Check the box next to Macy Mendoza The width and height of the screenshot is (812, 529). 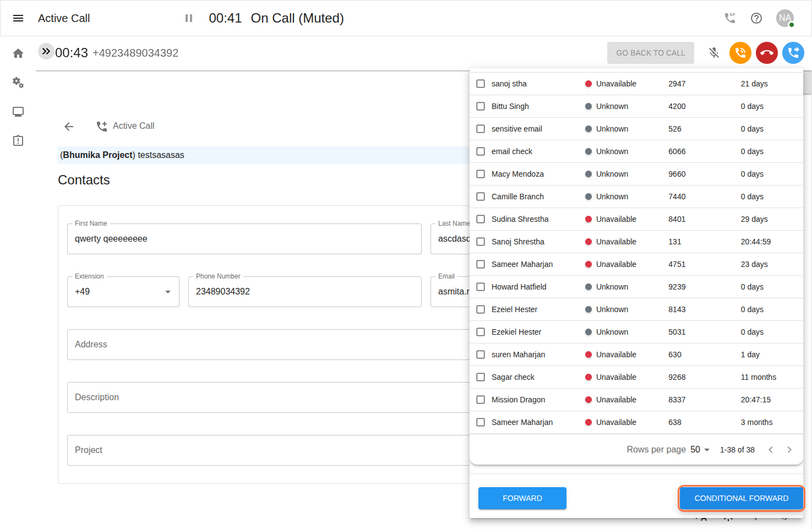point(481,174)
